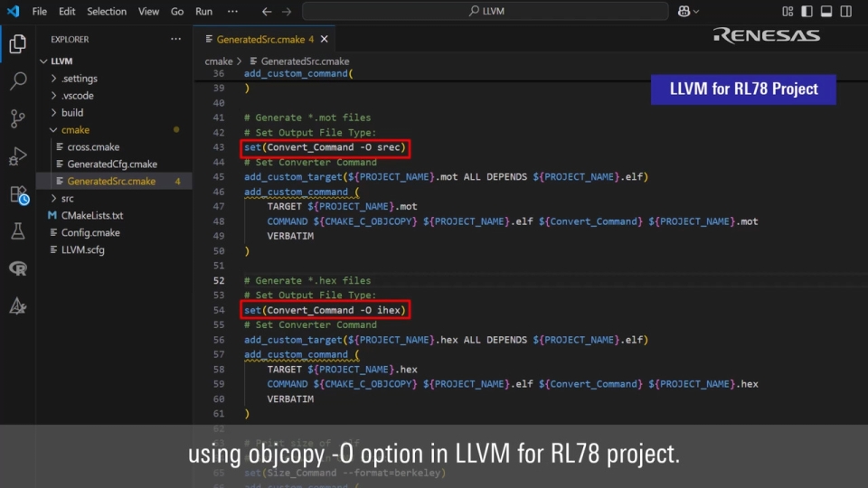Open the Testing flask view
The height and width of the screenshot is (488, 868).
pos(17,231)
